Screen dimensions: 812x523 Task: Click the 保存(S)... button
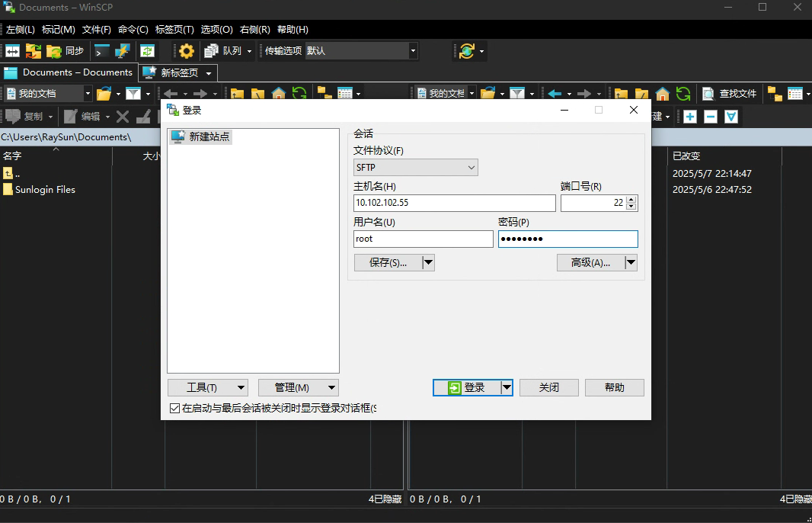pos(388,263)
